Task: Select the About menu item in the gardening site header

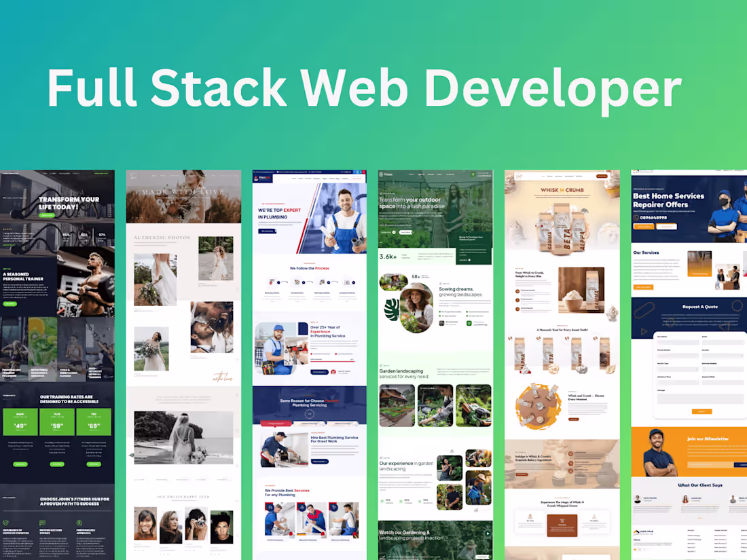Action: (420, 174)
